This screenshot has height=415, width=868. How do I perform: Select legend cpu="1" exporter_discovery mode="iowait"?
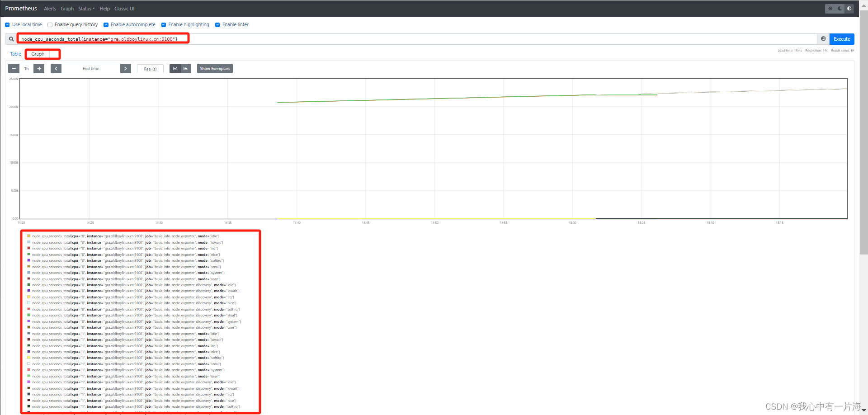[x=133, y=388]
